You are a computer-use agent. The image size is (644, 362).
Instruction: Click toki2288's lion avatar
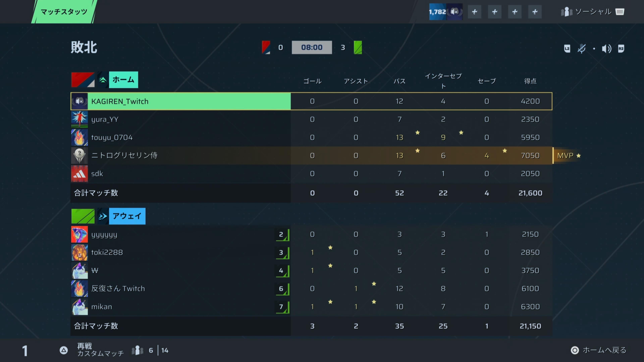point(79,252)
